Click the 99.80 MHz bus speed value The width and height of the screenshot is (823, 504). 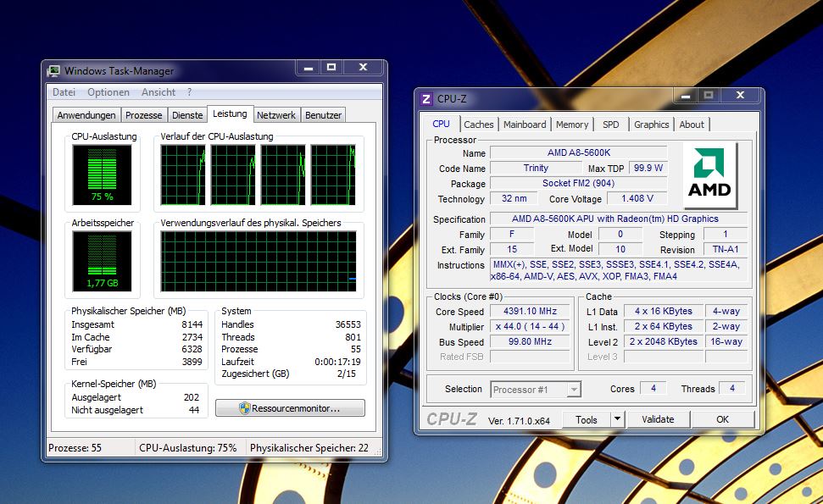[530, 341]
